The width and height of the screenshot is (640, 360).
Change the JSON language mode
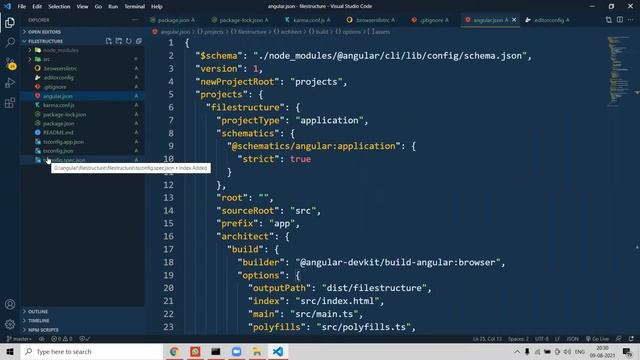[x=572, y=339]
